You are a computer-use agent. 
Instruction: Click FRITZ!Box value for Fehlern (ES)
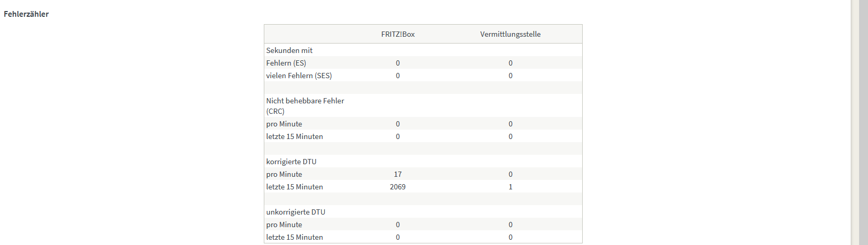tap(398, 63)
